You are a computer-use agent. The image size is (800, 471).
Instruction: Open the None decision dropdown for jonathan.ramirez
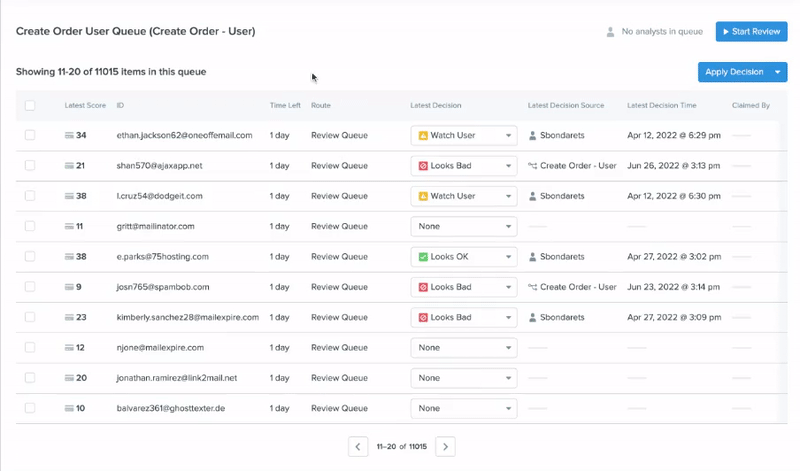tap(464, 378)
